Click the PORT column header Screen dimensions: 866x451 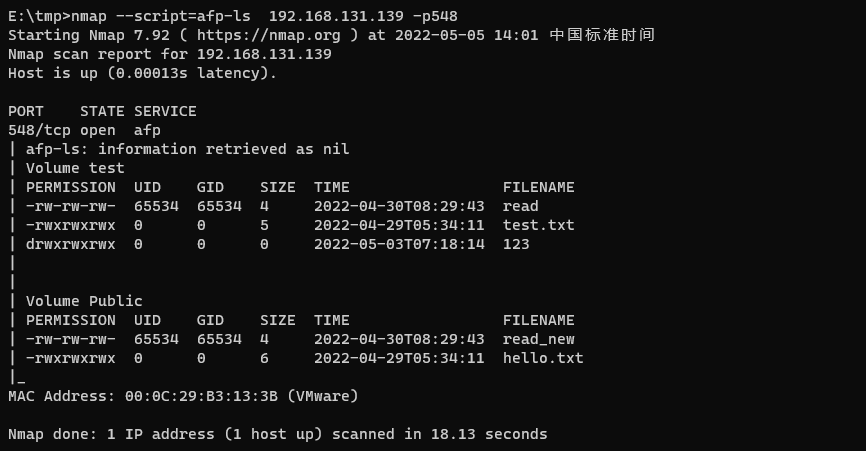(26, 111)
